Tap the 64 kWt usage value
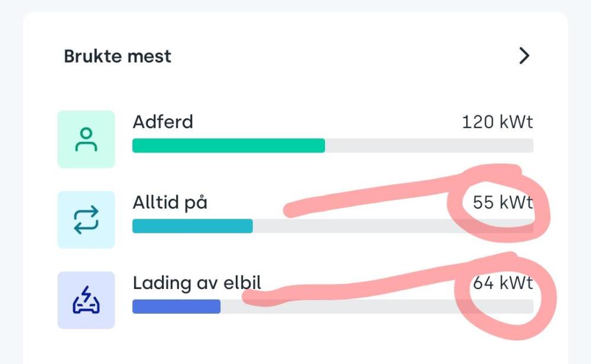The width and height of the screenshot is (591, 364). 503,282
